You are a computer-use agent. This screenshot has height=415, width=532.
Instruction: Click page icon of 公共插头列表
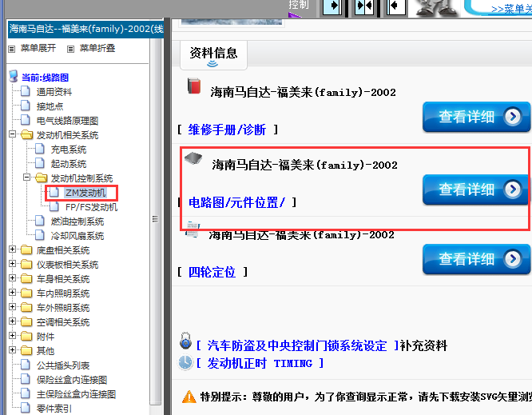click(x=26, y=365)
